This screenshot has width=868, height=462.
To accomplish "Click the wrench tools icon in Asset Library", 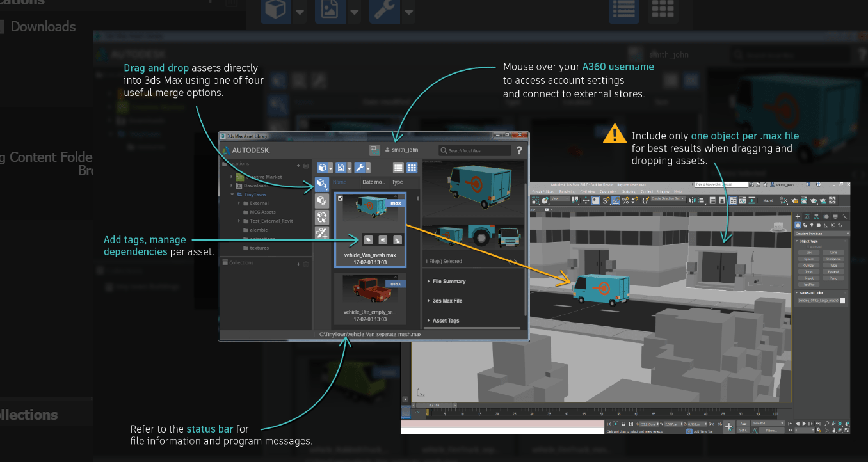I will coord(360,168).
